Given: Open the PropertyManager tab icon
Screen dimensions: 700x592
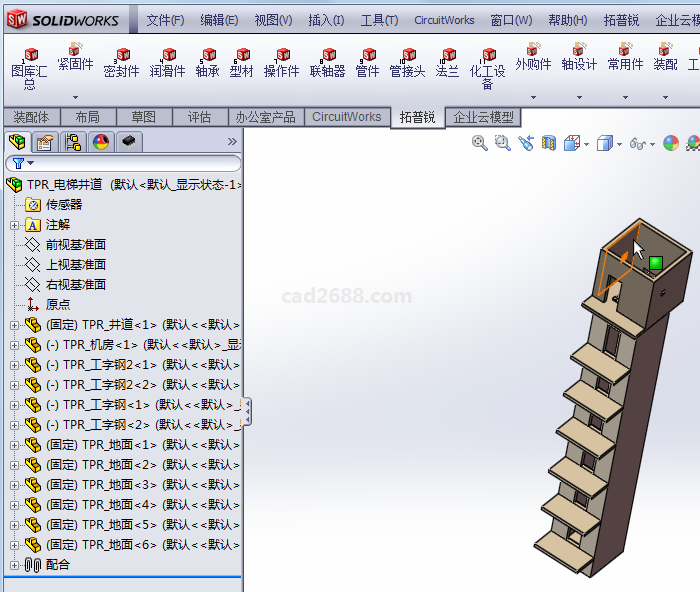Looking at the screenshot, I should [45, 142].
